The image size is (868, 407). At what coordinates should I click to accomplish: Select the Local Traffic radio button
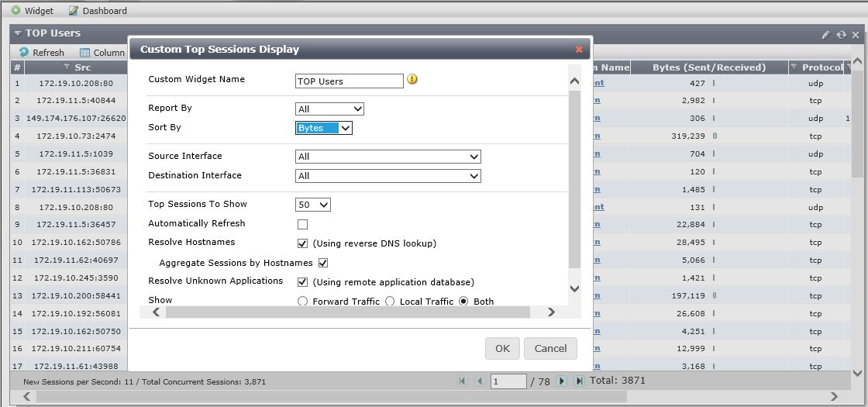(x=390, y=302)
